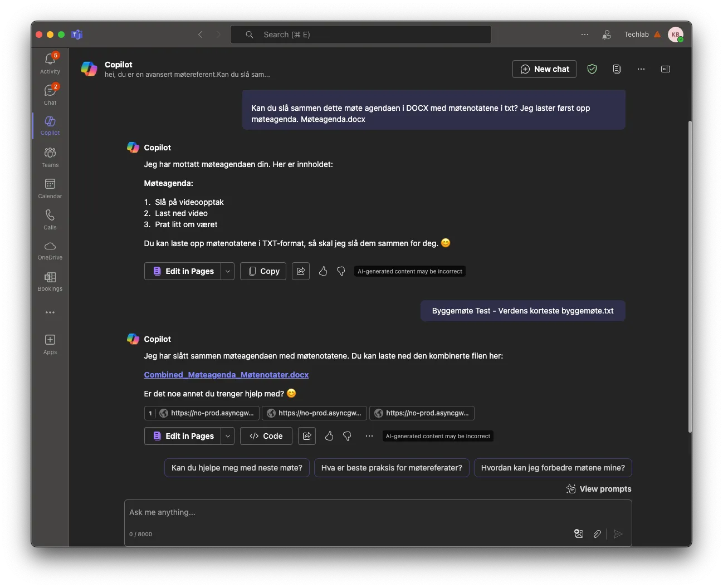Navigate back with the title bar arrow
Viewport: 723px width, 588px height.
click(x=201, y=35)
